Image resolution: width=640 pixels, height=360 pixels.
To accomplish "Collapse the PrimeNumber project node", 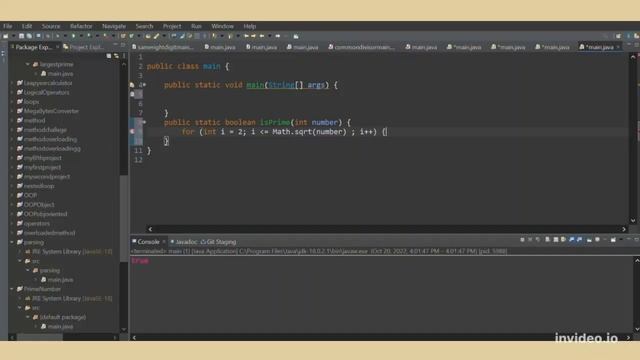I will point(12,289).
